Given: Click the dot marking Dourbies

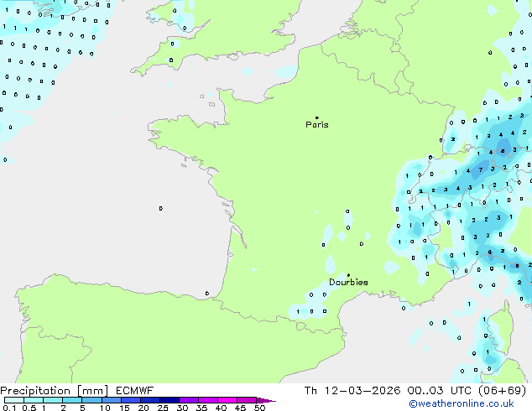Looking at the screenshot, I should tap(348, 275).
